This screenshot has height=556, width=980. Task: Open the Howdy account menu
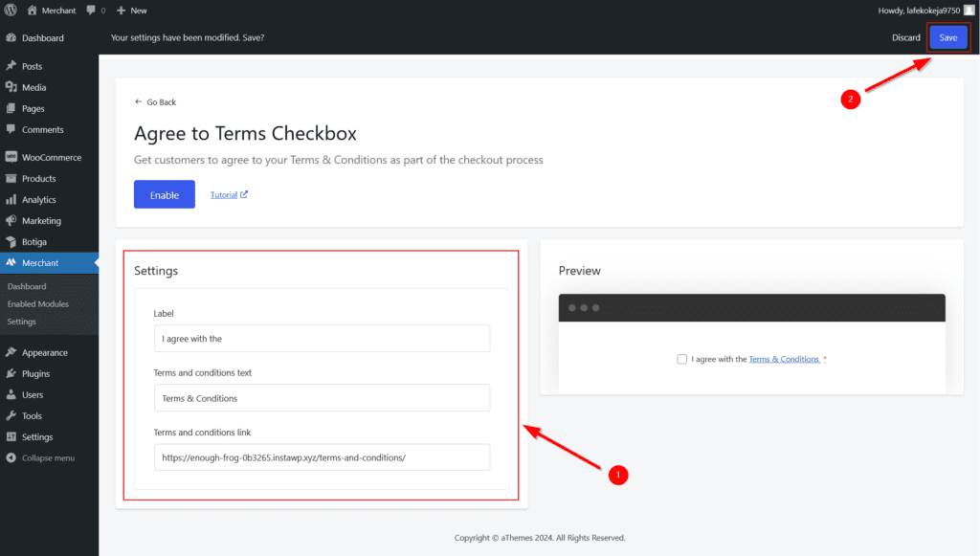[x=919, y=10]
